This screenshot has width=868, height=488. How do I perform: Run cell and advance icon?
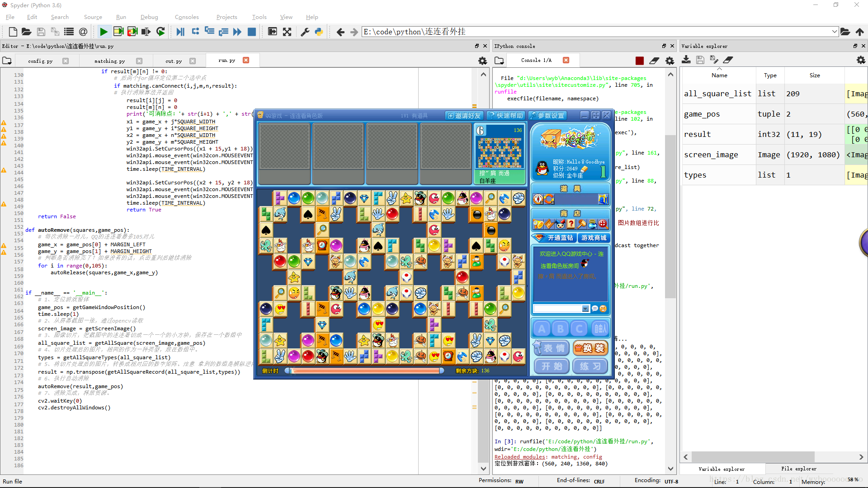point(132,32)
